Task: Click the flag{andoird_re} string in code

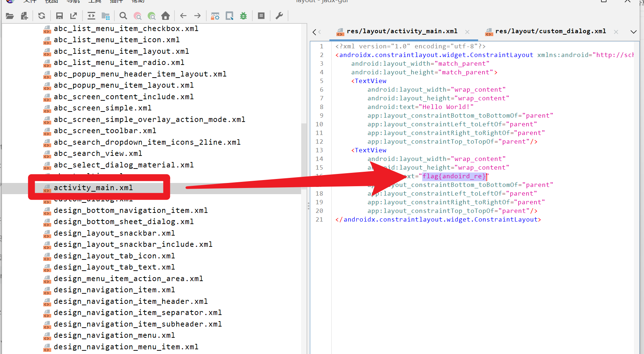Action: pos(454,176)
